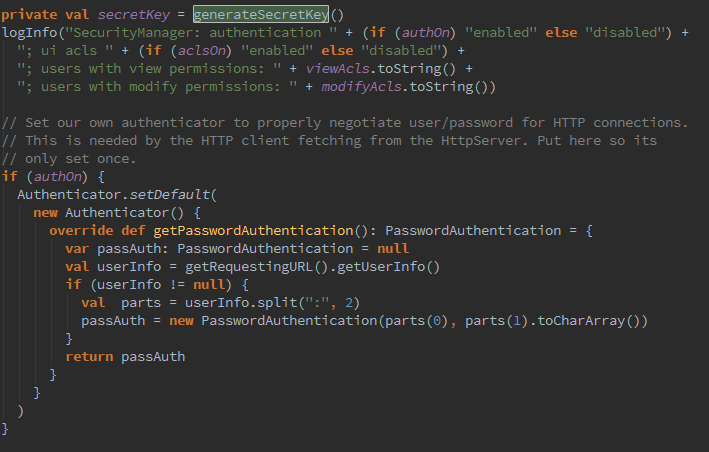This screenshot has height=452, width=709.
Task: Click getPasswordAuthentication method name
Action: click(x=253, y=231)
